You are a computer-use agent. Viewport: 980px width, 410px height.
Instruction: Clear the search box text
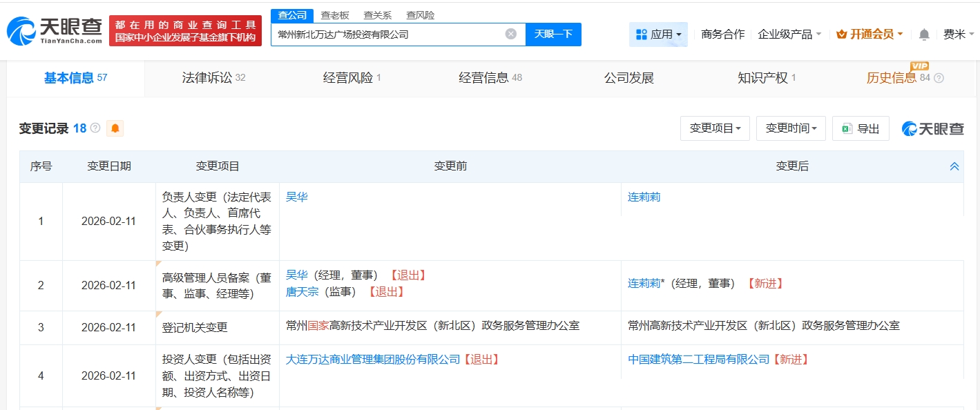[x=510, y=34]
